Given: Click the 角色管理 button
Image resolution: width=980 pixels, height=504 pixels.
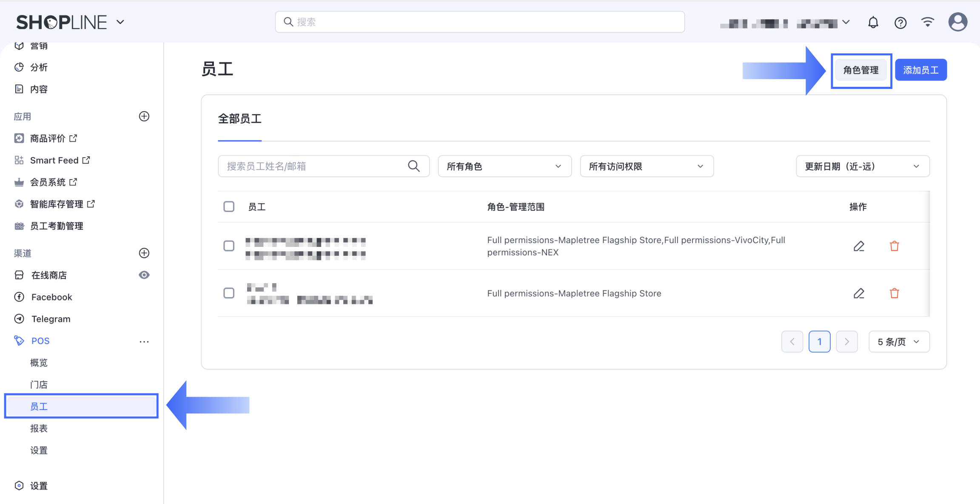Looking at the screenshot, I should coord(861,70).
